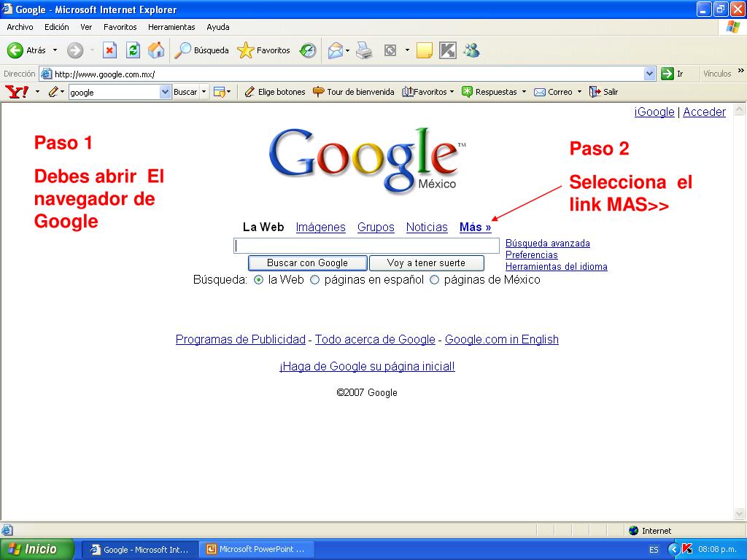Open Búsqueda magnifier in the toolbar

click(x=201, y=50)
